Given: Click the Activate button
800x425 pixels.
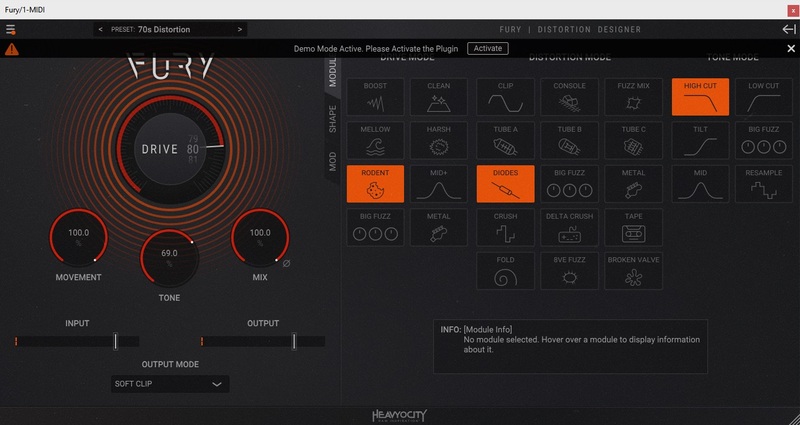Looking at the screenshot, I should click(488, 48).
